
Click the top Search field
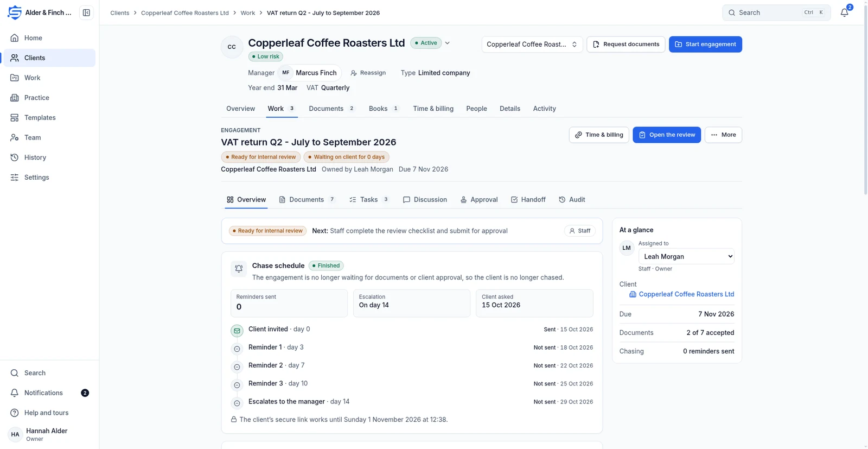[776, 12]
